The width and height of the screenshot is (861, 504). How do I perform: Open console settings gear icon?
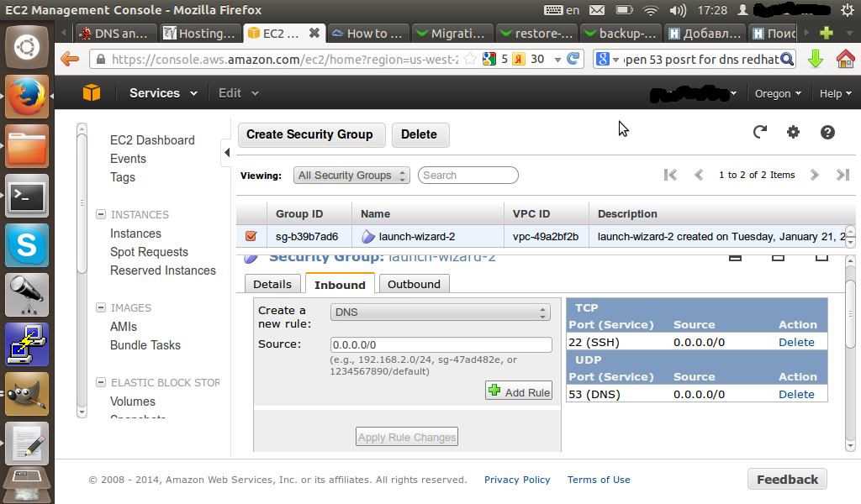(x=793, y=133)
